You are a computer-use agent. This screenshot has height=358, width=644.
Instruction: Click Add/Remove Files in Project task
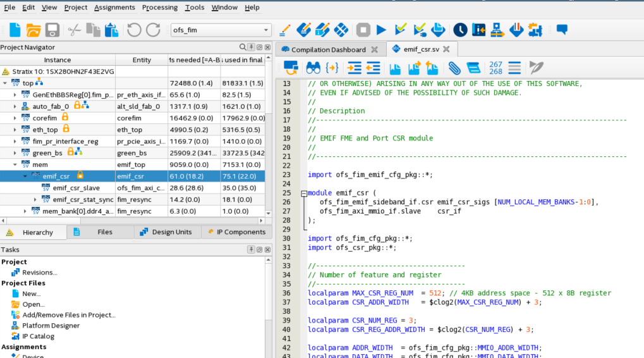69,314
